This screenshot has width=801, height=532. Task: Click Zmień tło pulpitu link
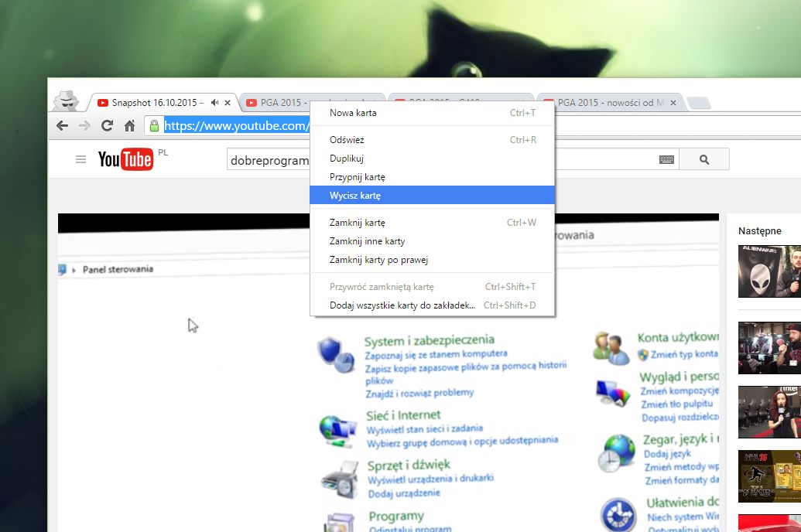coord(677,404)
